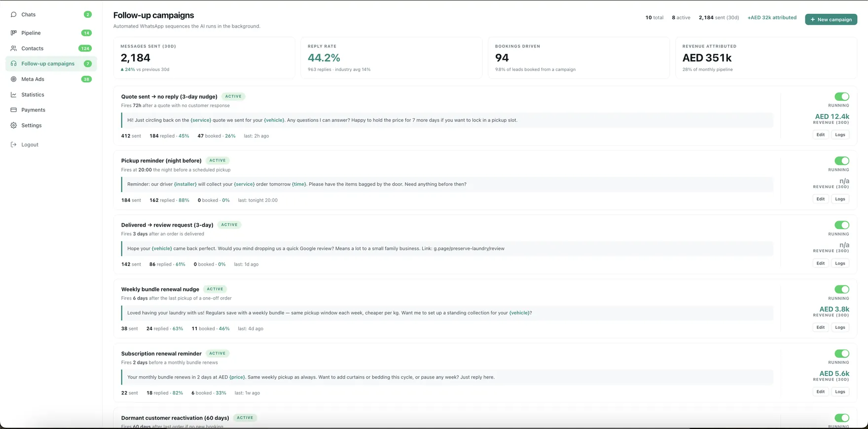Viewport: 868px width, 429px height.
Task: Open Logs for Quote sent no reply campaign
Action: pyautogui.click(x=840, y=135)
